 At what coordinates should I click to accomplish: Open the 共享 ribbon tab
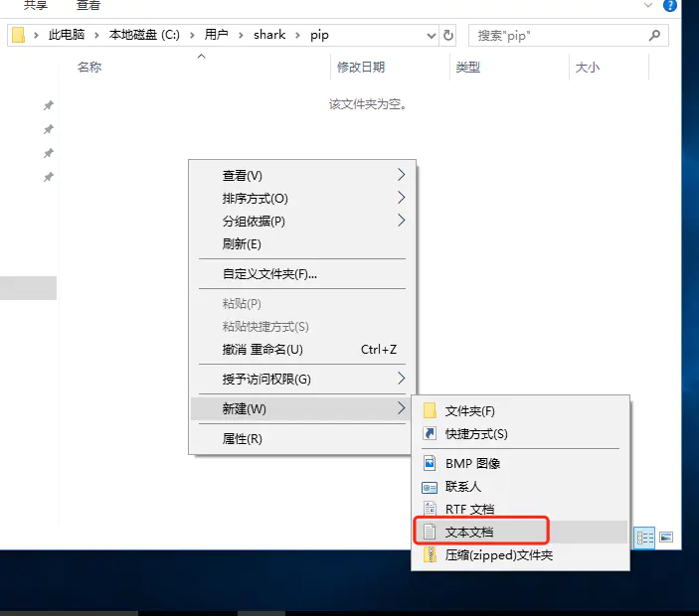click(x=35, y=5)
